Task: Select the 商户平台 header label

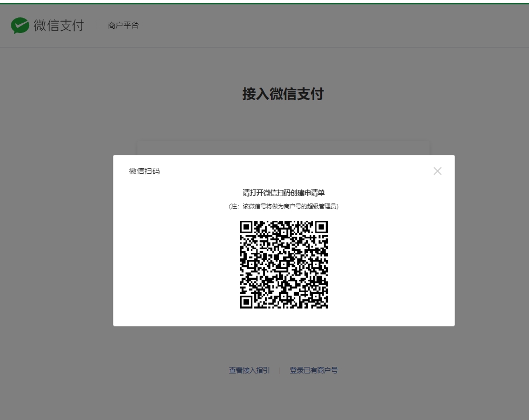Action: (x=123, y=25)
